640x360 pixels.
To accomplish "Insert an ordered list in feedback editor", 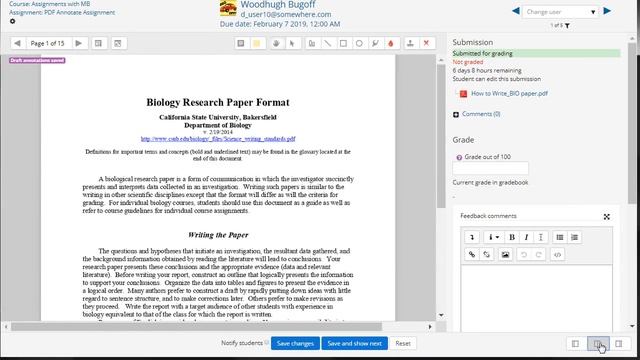I will click(x=575, y=237).
